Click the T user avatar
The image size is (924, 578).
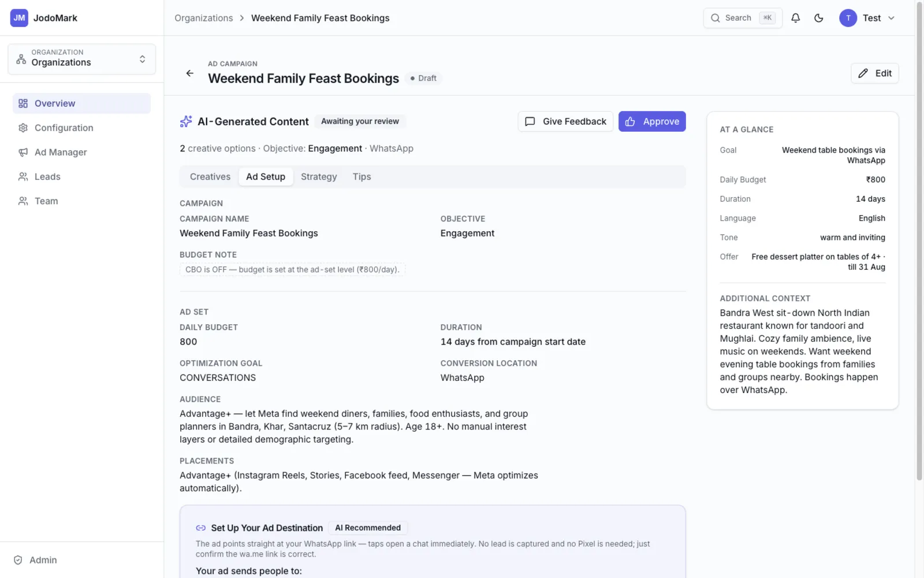(848, 18)
